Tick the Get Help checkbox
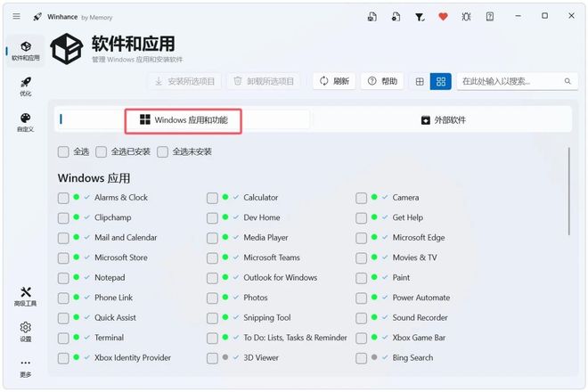The image size is (588, 392). 361,217
